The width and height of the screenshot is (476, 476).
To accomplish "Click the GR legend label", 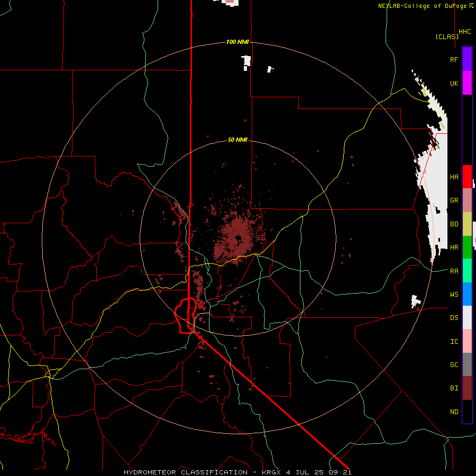I will click(x=454, y=200).
